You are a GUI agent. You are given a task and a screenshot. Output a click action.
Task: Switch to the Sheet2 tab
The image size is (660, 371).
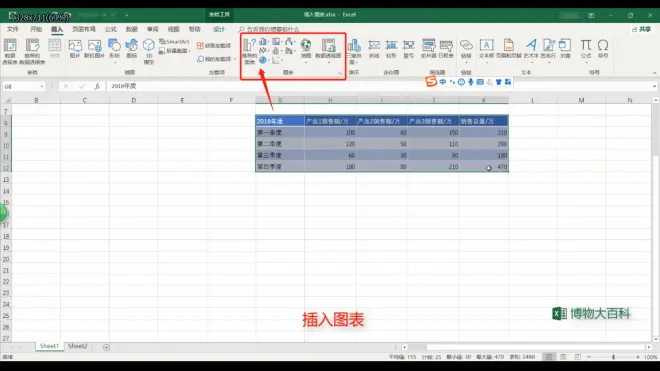coord(77,346)
